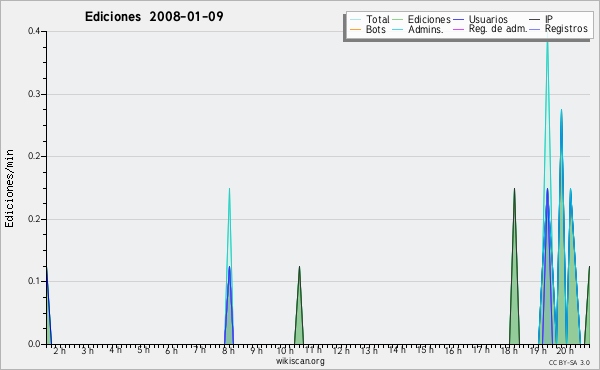Click the '17 h' x-axis label
The image size is (600, 370).
pos(481,350)
